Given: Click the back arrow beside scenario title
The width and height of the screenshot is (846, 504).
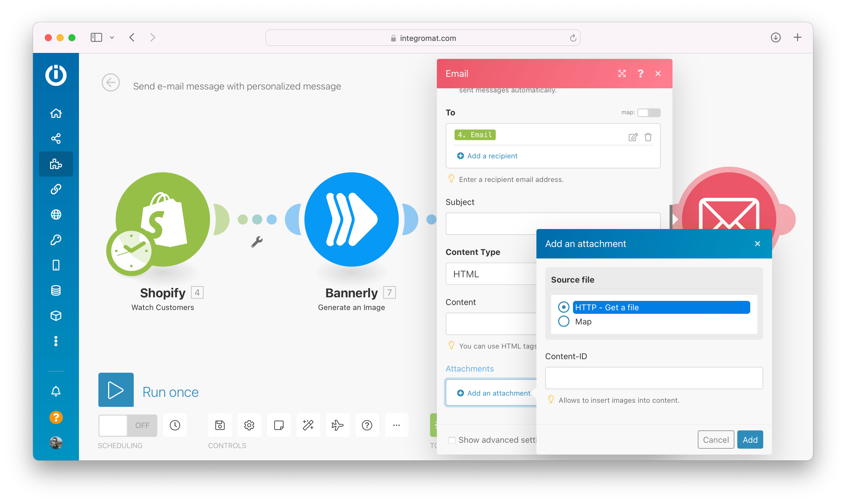Looking at the screenshot, I should click(111, 82).
